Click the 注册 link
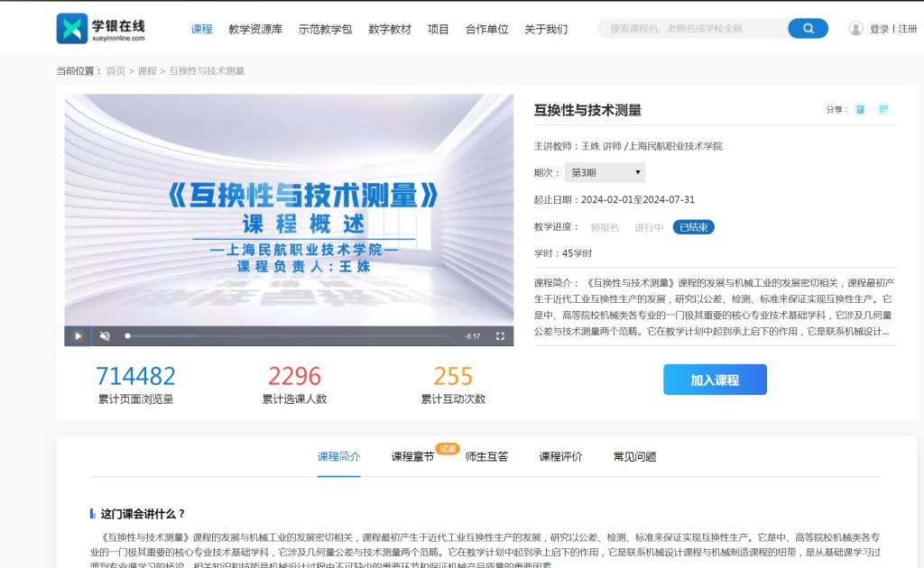 [x=907, y=29]
